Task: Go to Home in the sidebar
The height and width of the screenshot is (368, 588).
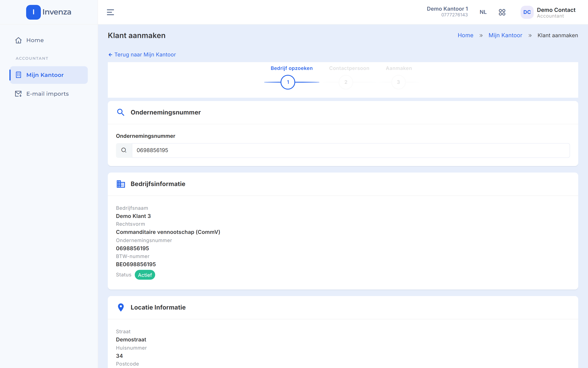Action: pyautogui.click(x=49, y=40)
